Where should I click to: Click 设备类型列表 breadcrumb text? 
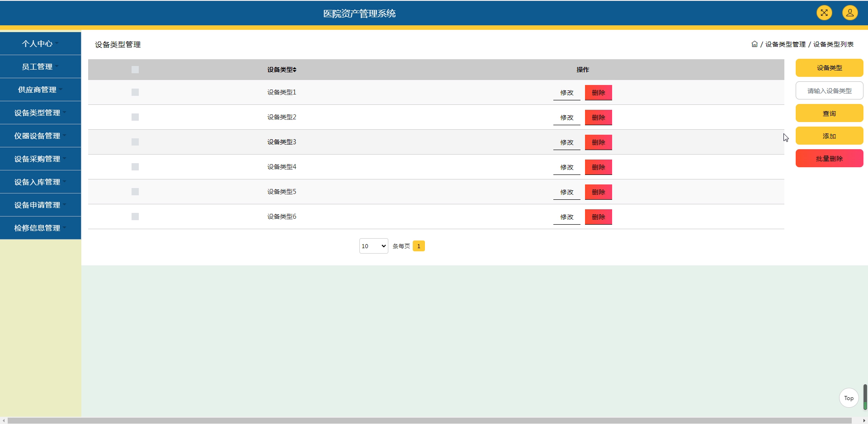pos(833,44)
